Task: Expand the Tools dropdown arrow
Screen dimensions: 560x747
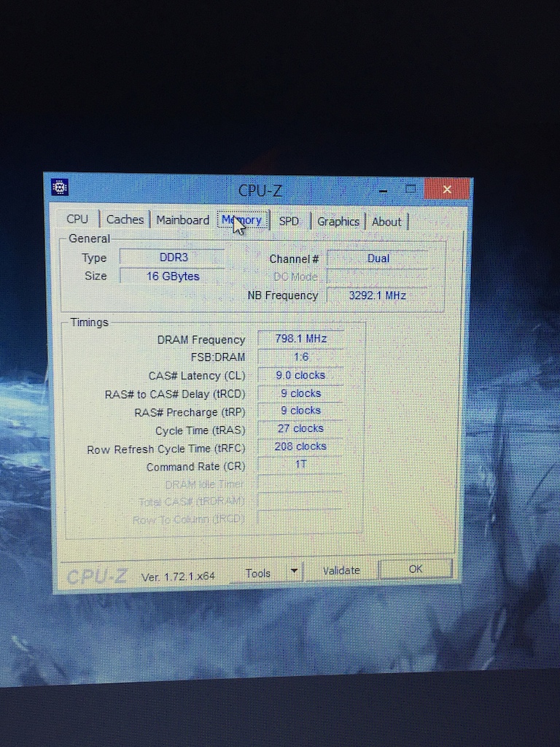Action: pos(295,570)
